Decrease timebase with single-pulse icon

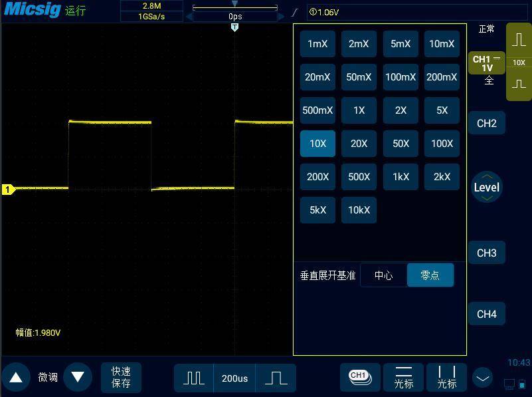point(276,378)
